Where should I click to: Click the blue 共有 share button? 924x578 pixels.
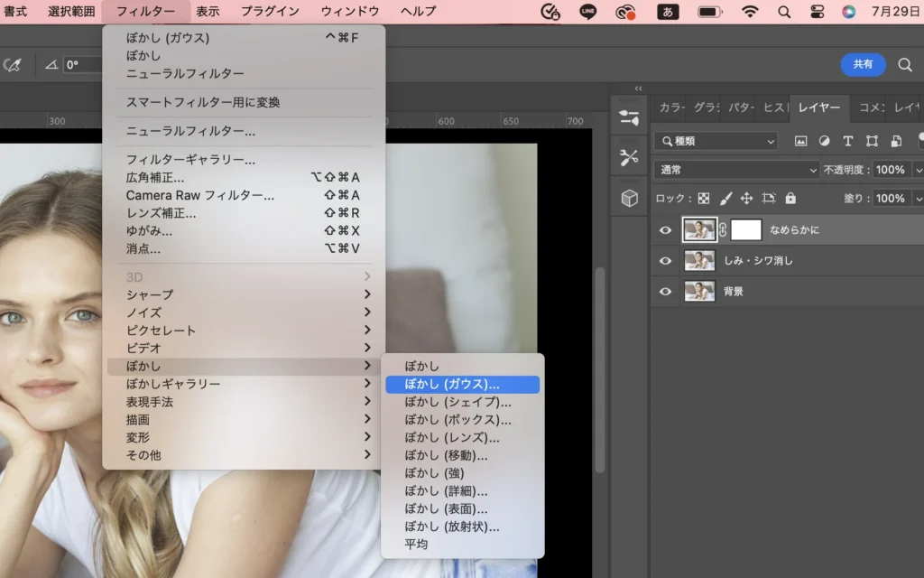tap(863, 64)
